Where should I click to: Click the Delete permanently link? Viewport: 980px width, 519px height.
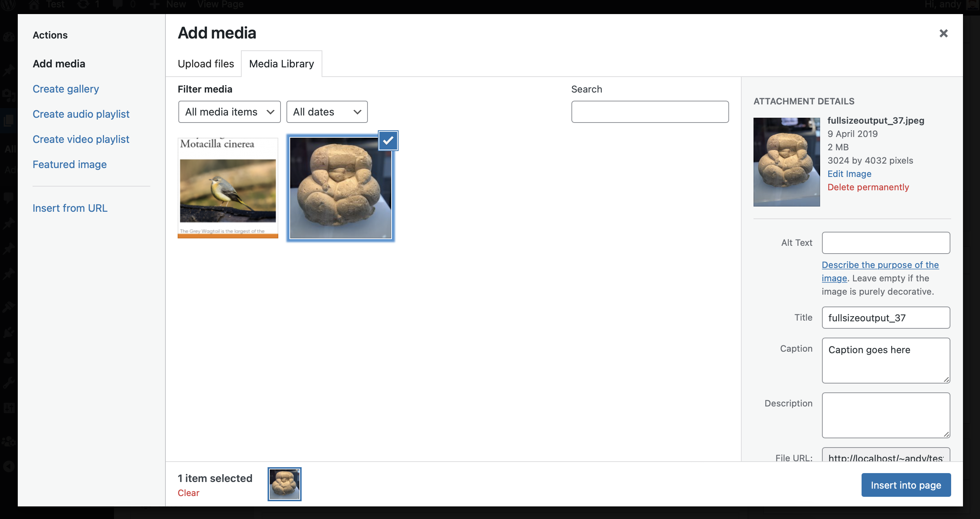tap(869, 187)
